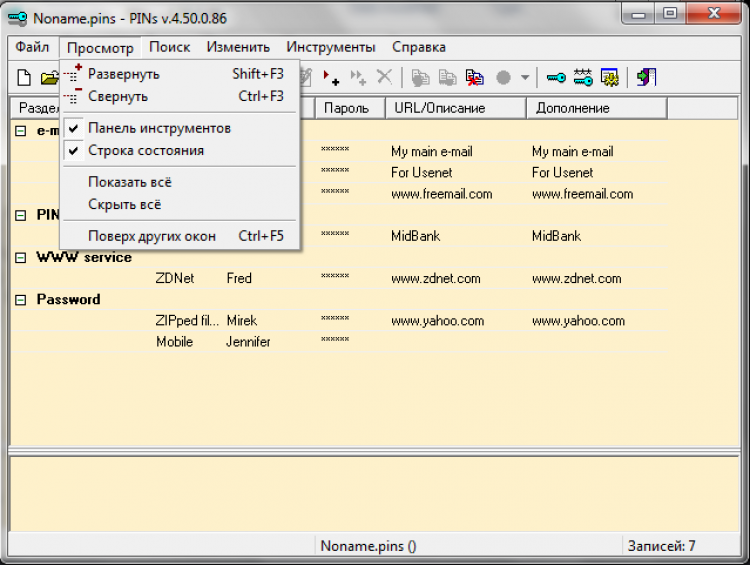Click the exit door toolbar icon
The height and width of the screenshot is (565, 750).
tap(646, 78)
